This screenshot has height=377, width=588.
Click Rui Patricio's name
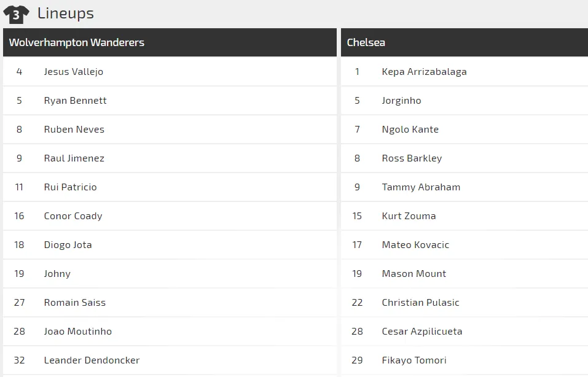point(70,187)
